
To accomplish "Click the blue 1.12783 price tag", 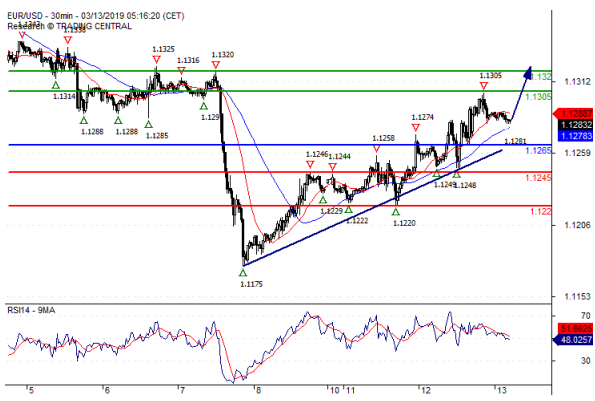I will click(x=575, y=136).
